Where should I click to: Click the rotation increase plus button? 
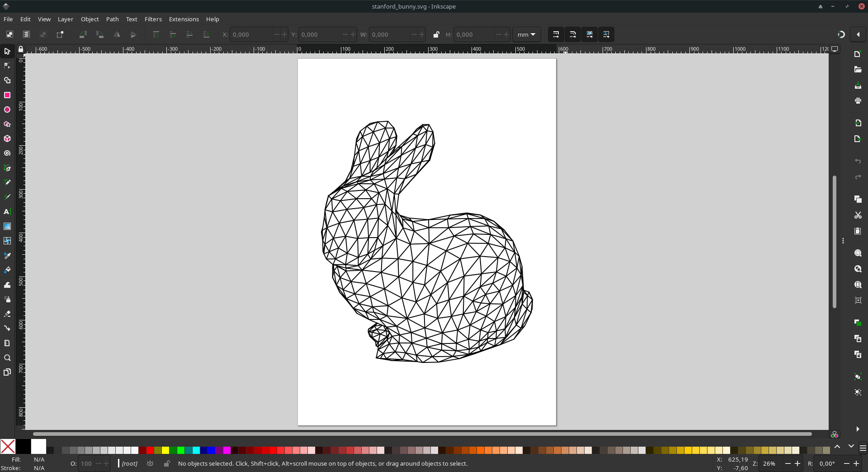pyautogui.click(x=856, y=463)
